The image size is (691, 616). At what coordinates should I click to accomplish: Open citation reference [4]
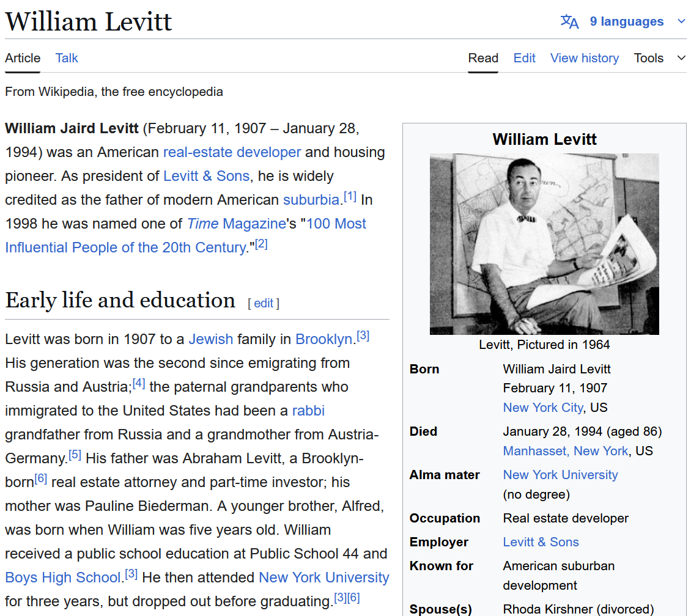tap(138, 383)
